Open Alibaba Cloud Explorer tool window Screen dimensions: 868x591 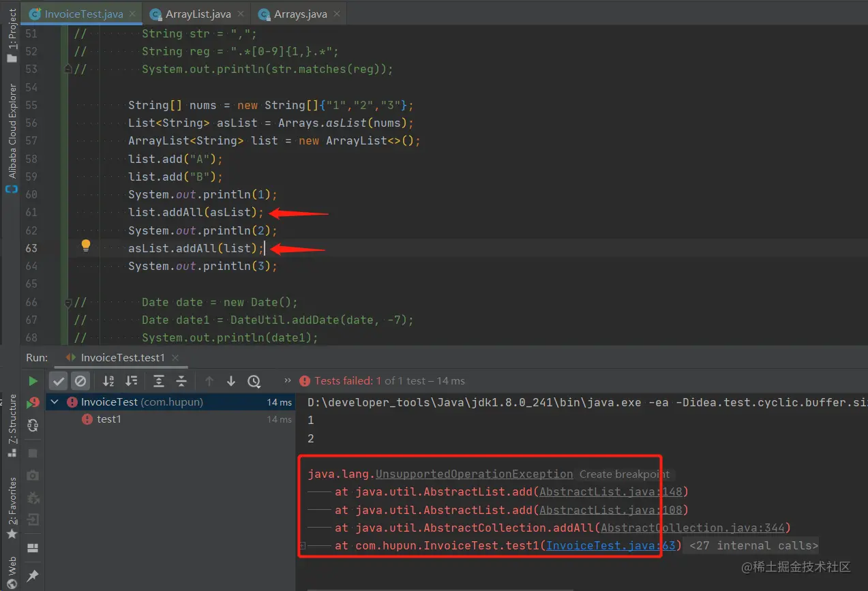click(11, 138)
